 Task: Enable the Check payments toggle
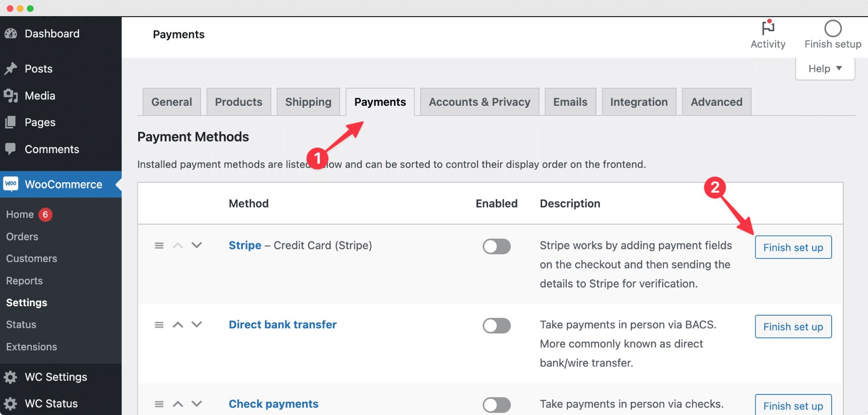496,404
